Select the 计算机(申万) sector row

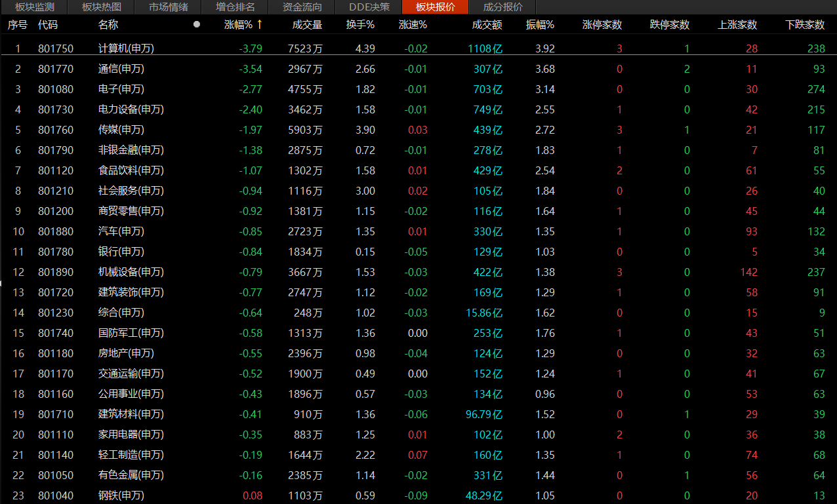pos(418,48)
